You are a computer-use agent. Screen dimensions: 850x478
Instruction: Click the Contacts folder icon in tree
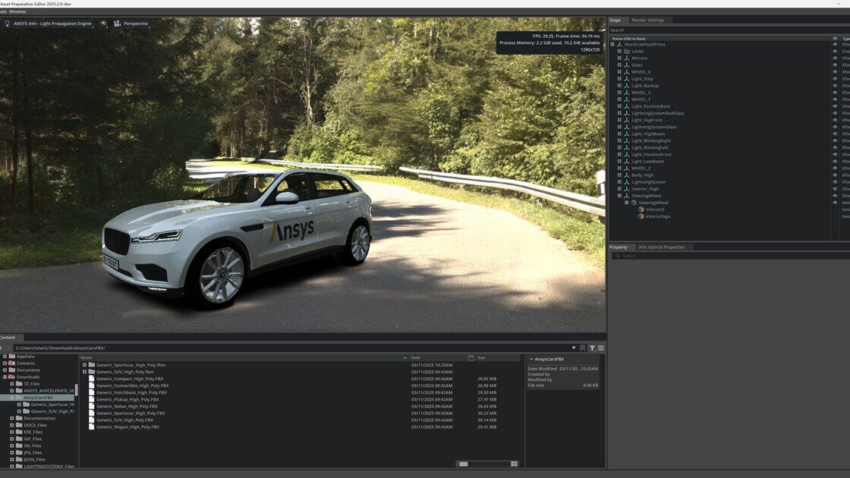click(x=12, y=363)
